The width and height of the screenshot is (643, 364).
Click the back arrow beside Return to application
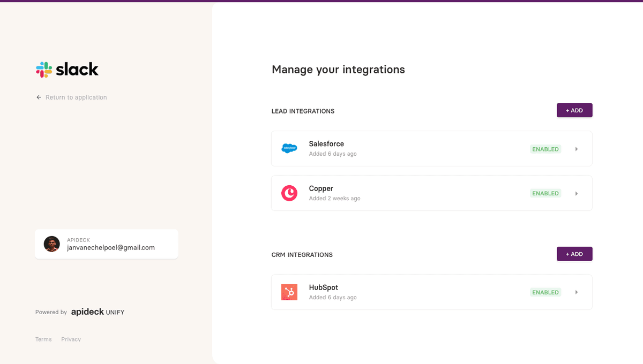(39, 97)
